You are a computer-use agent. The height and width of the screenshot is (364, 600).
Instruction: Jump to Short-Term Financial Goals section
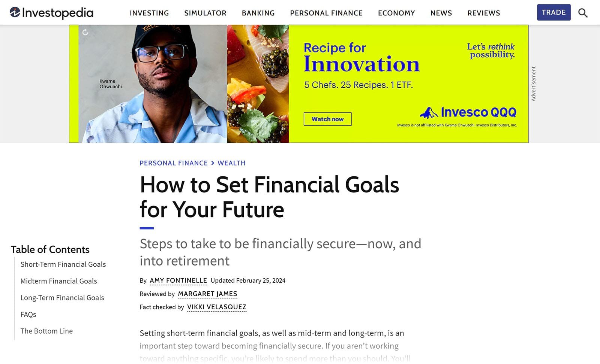[x=63, y=264]
